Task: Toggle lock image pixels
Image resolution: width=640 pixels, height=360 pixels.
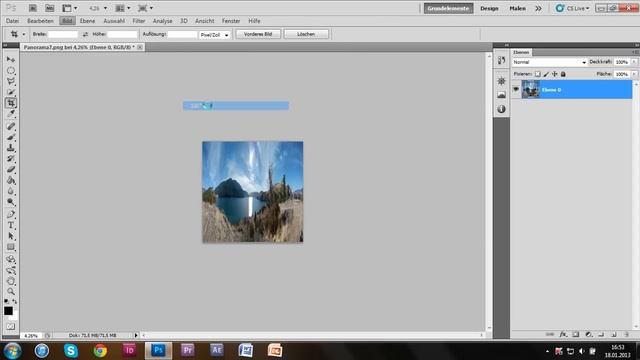Action: tap(546, 74)
